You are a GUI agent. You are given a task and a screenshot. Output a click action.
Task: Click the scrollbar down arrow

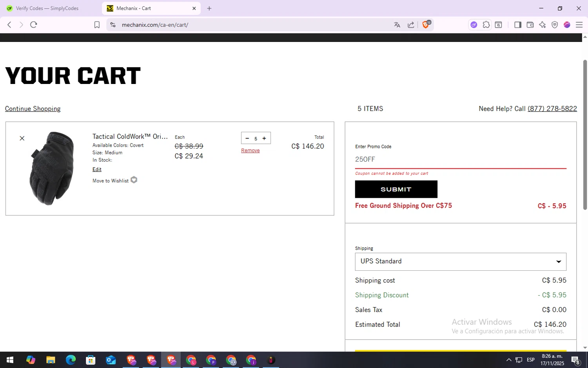tap(585, 348)
